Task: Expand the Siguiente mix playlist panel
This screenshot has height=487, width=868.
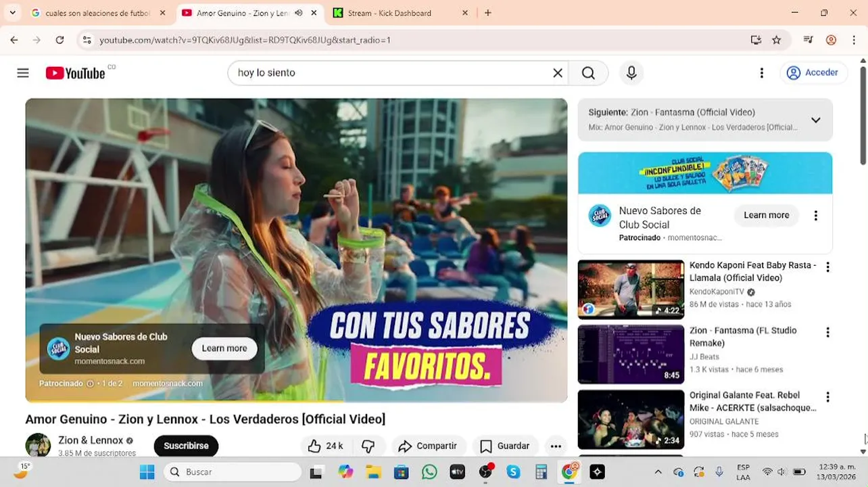Action: click(x=816, y=120)
